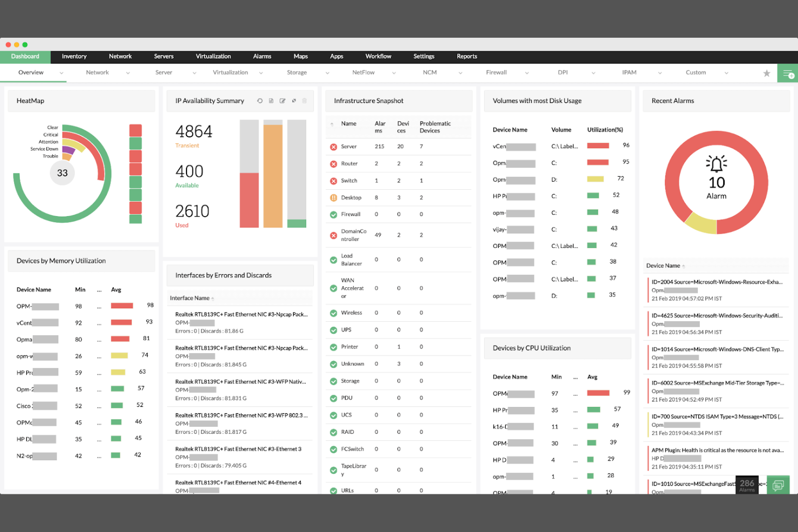Click the red error icon beside Router row

tap(333, 163)
